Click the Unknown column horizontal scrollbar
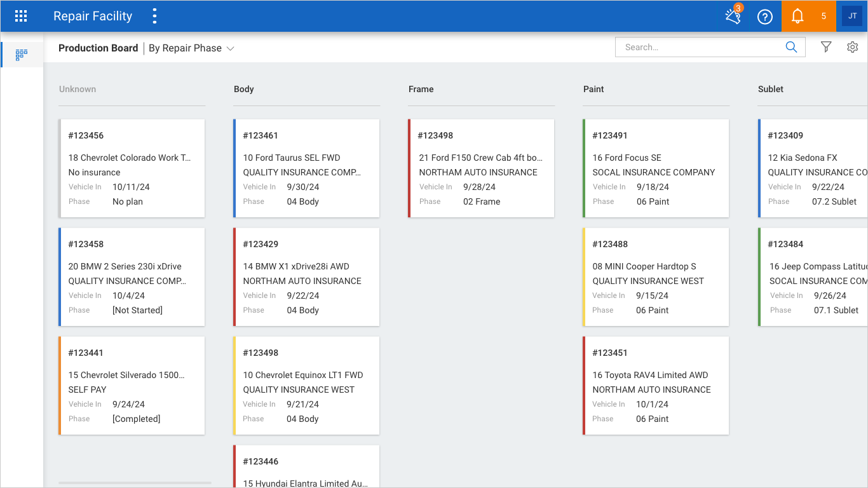This screenshot has width=868, height=488. (135, 483)
